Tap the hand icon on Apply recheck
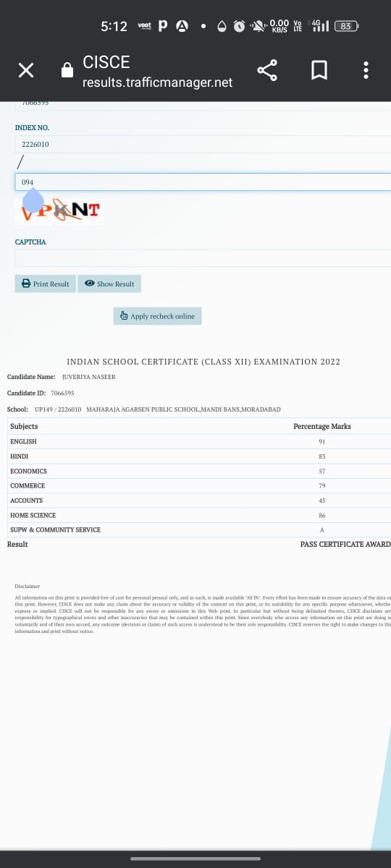Image resolution: width=391 pixels, height=868 pixels. tap(124, 316)
